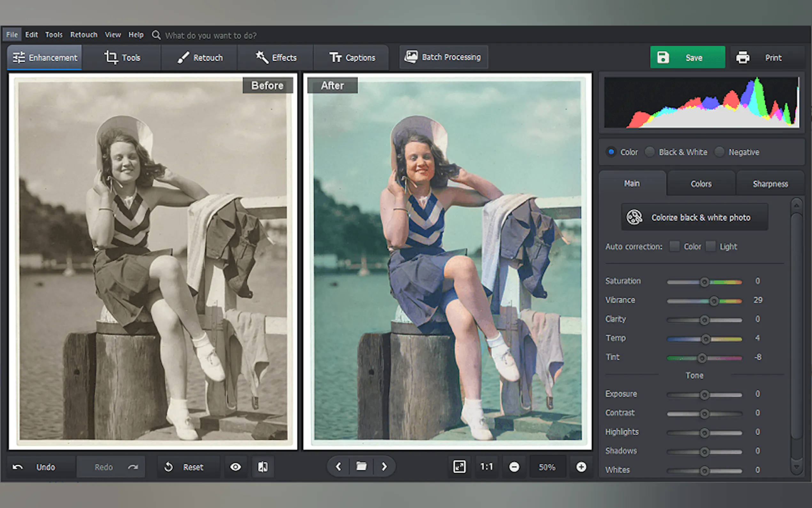Click the 'What do you want to do?' search field

(x=211, y=35)
